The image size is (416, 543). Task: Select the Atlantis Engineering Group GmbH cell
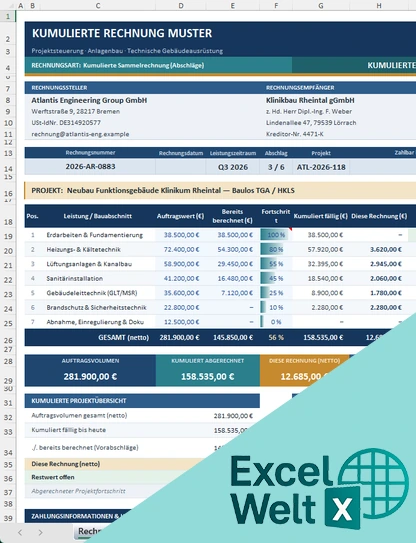coord(89,100)
